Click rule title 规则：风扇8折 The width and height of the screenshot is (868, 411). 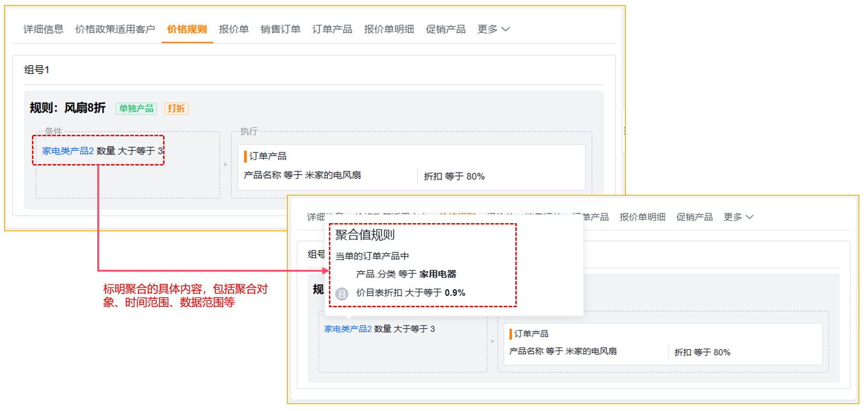pos(68,108)
